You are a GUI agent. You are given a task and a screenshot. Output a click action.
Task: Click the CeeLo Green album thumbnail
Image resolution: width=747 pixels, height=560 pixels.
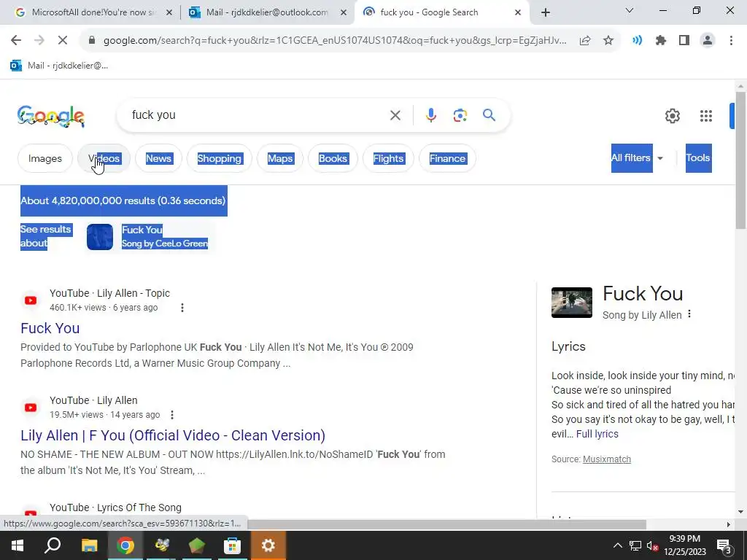click(99, 237)
